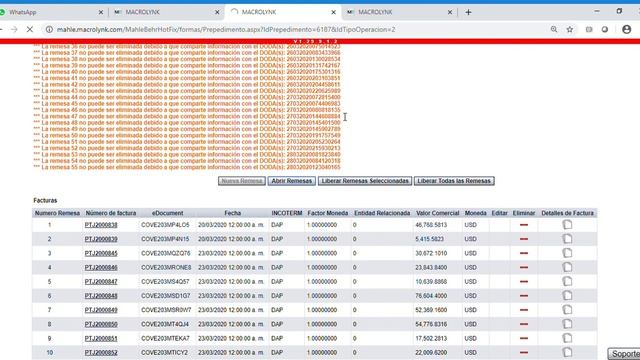Delete invoice PTJ2000839 with red minus icon

(x=524, y=239)
